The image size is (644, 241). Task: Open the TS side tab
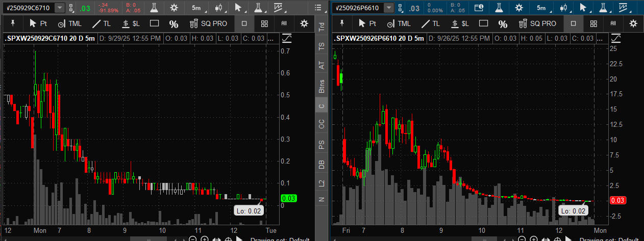(x=321, y=46)
